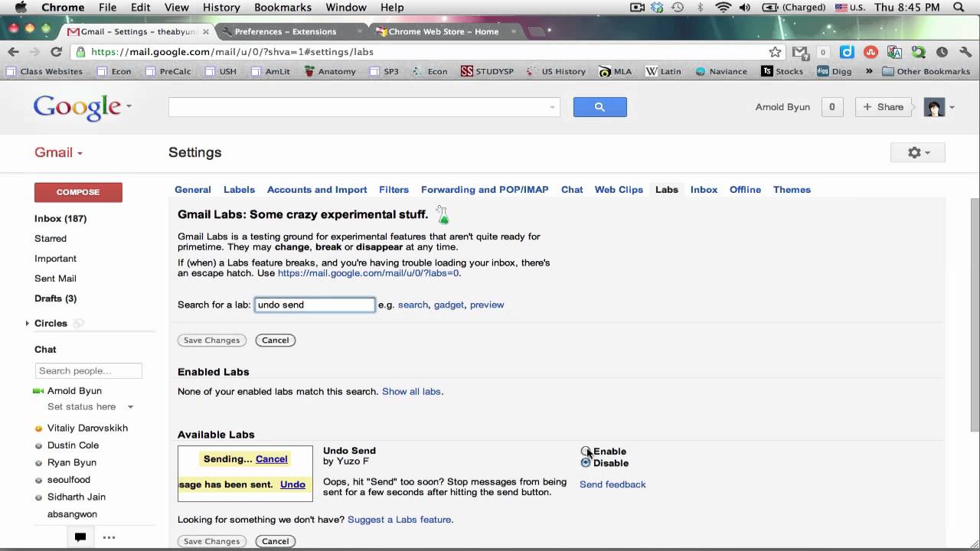Open the three-dots more icon at bottom

(x=109, y=537)
